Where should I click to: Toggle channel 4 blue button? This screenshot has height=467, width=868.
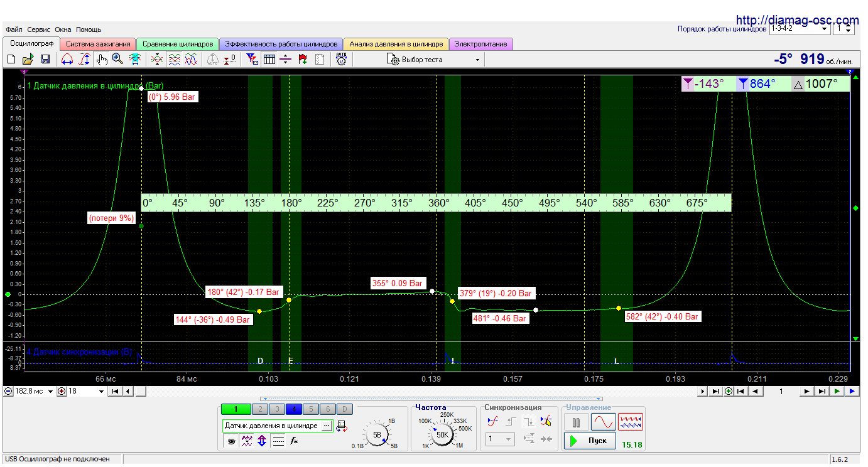(293, 409)
